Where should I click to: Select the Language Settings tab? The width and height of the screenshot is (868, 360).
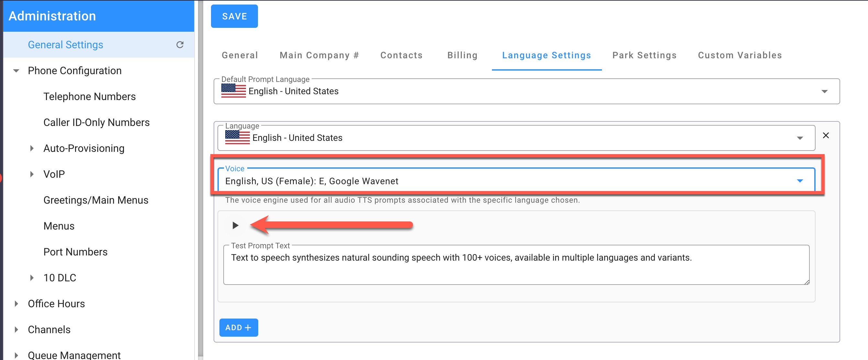tap(547, 55)
